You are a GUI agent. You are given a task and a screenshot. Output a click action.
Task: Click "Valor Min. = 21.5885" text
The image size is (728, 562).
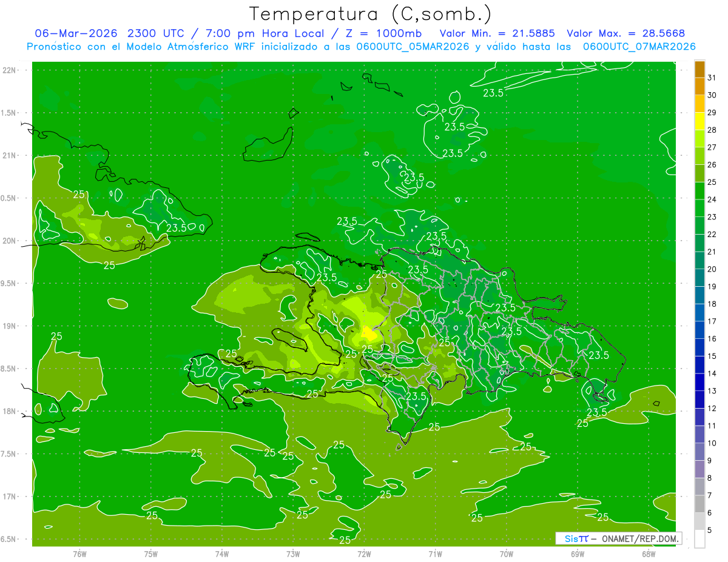[x=497, y=33]
